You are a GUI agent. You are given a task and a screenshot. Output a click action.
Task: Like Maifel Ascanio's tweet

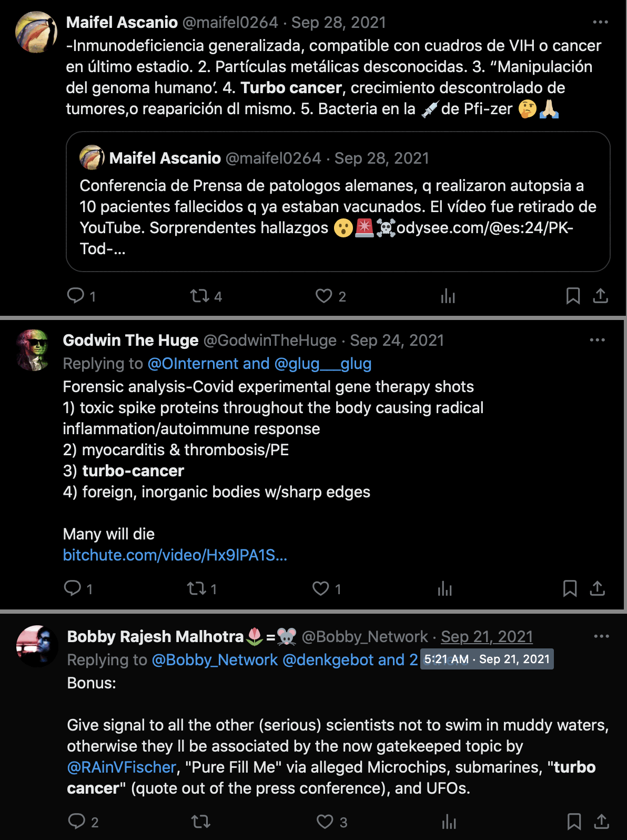[324, 296]
